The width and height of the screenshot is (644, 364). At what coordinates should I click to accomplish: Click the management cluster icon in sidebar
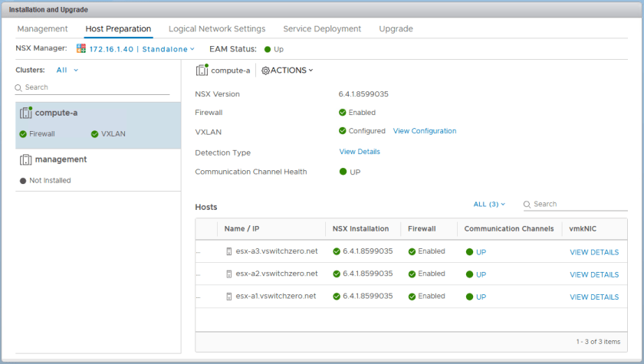(x=25, y=159)
